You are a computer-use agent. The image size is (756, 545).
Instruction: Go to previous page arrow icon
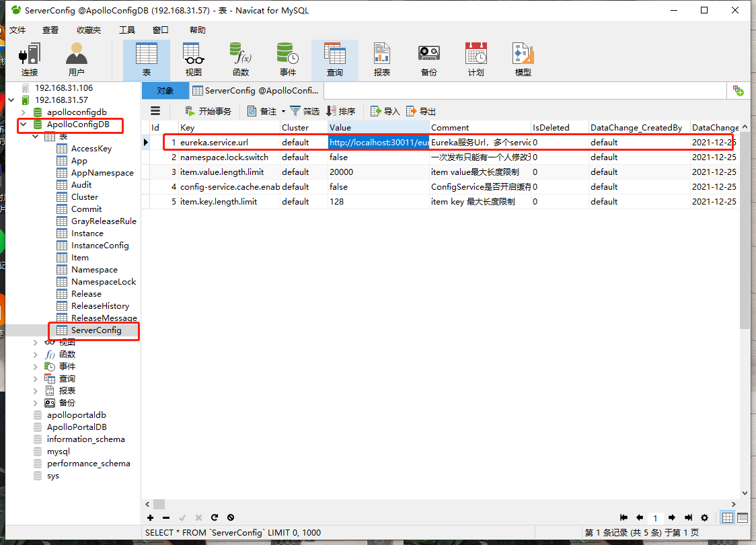[x=640, y=517]
